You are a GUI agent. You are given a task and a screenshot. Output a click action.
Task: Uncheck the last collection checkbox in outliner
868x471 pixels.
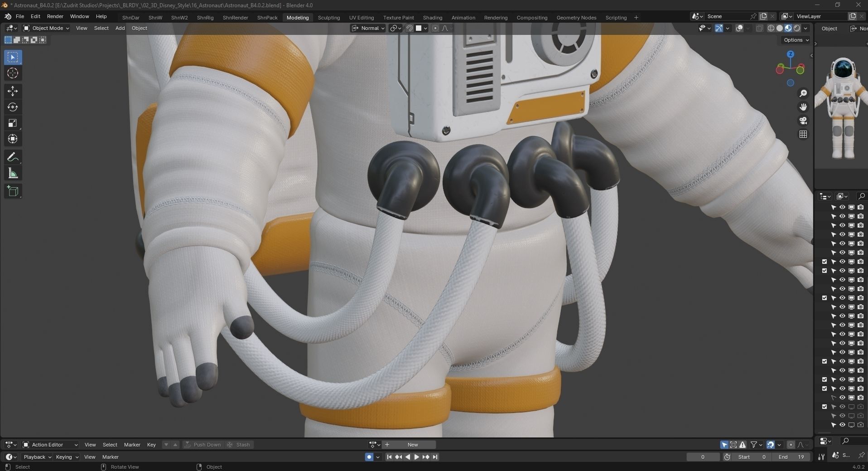click(x=825, y=407)
